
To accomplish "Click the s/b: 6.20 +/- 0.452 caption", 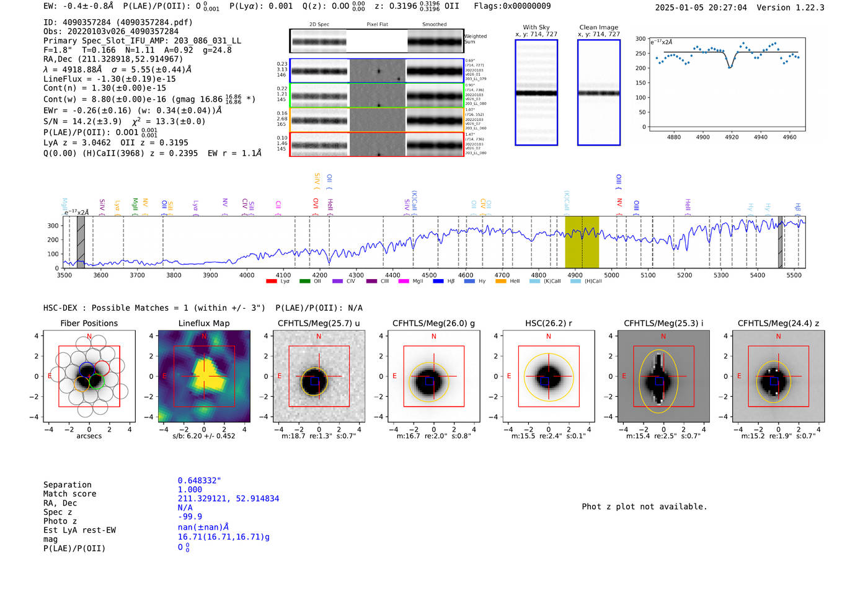I will coord(204,436).
